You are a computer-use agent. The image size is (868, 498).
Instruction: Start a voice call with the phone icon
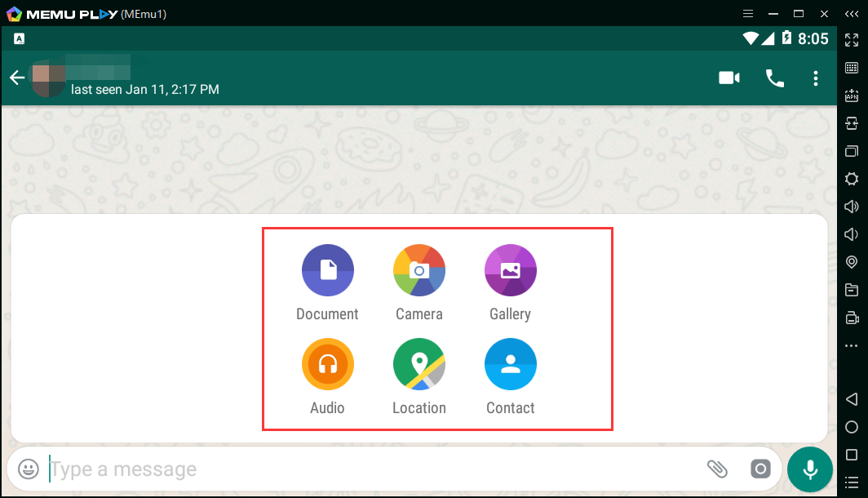[775, 78]
